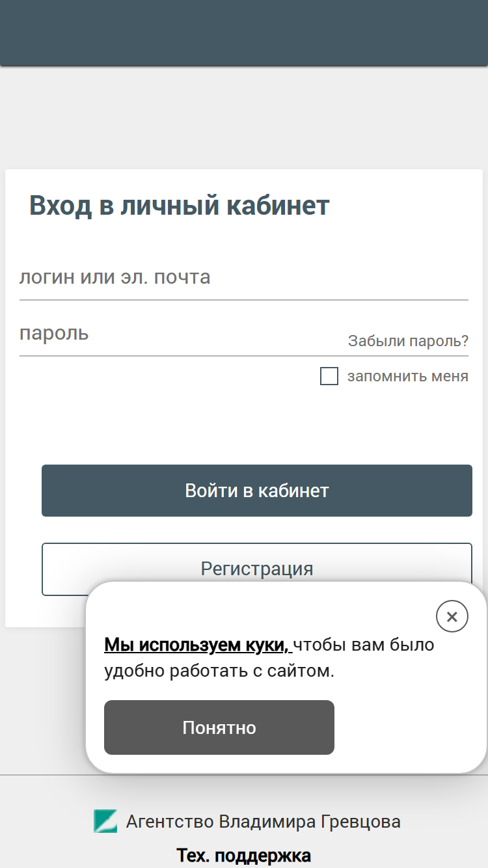Focus the «пароль» input field
488x868 pixels.
click(182, 334)
